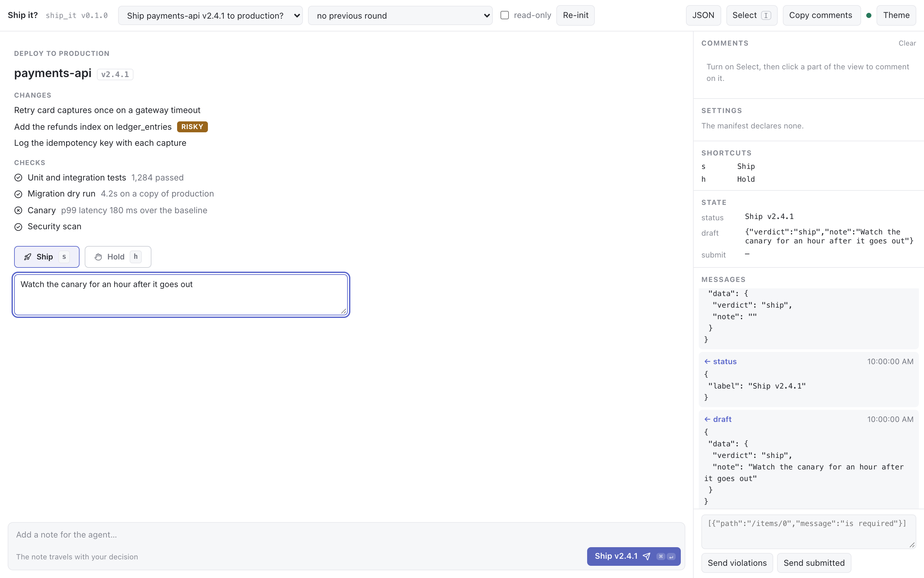Viewport: 924px width, 578px height.
Task: Click the State draft JSON value
Action: point(829,236)
